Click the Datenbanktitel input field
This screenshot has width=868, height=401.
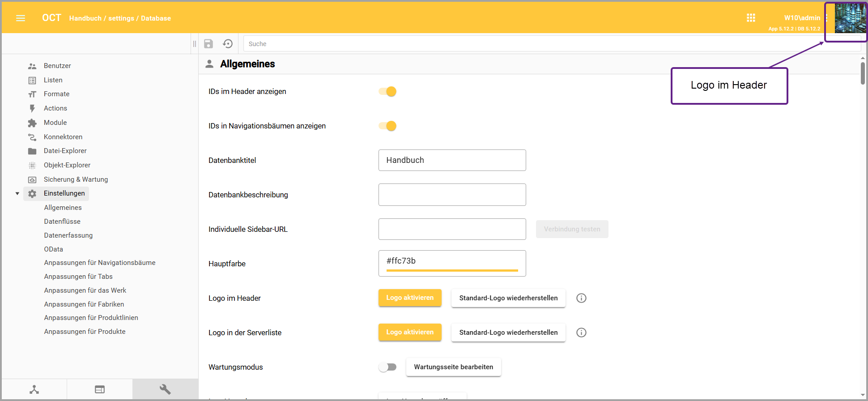pos(452,160)
